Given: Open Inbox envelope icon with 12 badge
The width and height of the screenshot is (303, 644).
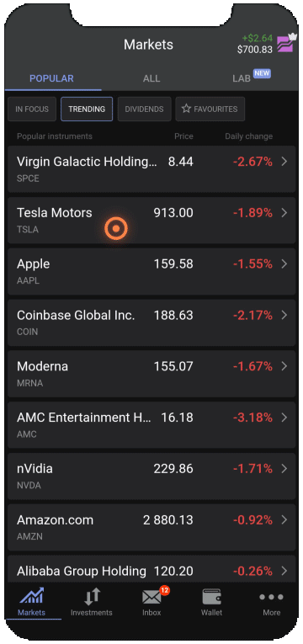Looking at the screenshot, I should (x=152, y=596).
